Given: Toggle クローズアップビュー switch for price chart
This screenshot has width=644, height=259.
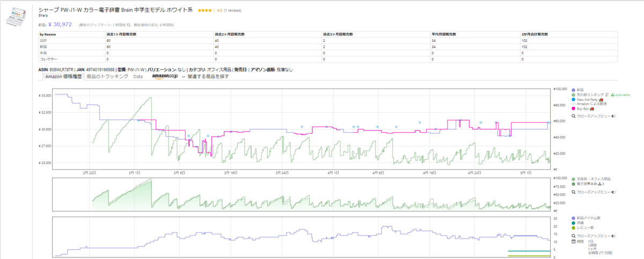Looking at the screenshot, I should click(x=613, y=116).
